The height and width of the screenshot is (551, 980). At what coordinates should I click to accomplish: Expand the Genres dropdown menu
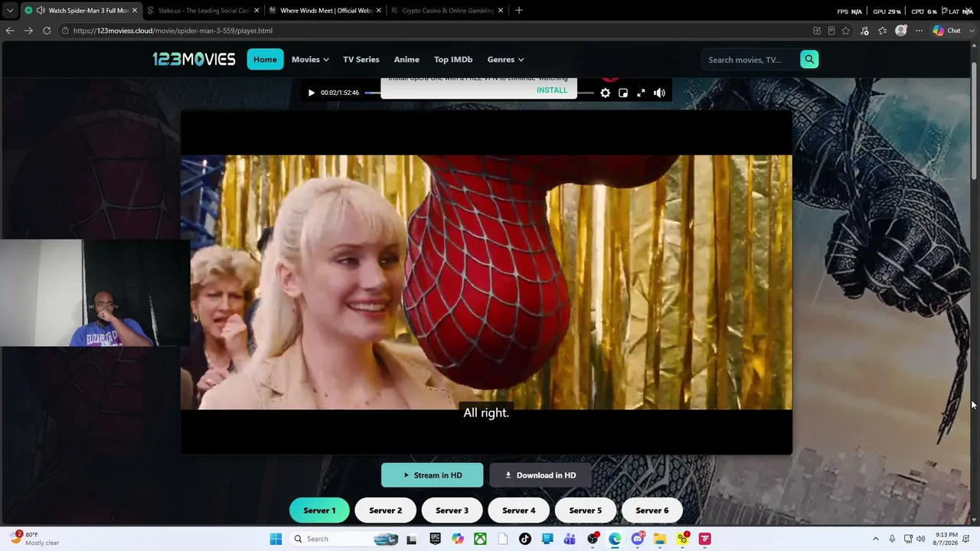505,60
